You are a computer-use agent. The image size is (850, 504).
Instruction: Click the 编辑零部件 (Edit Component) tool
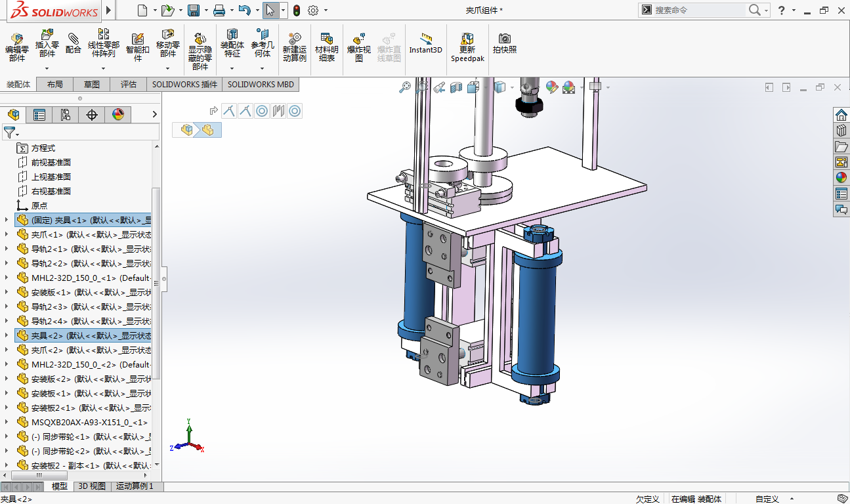coord(17,47)
